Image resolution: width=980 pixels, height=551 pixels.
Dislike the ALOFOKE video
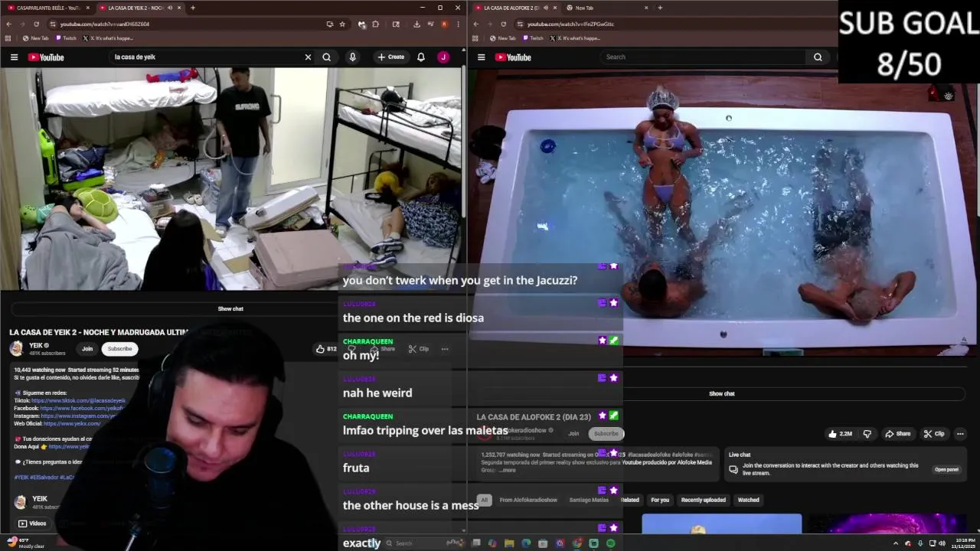coord(867,434)
